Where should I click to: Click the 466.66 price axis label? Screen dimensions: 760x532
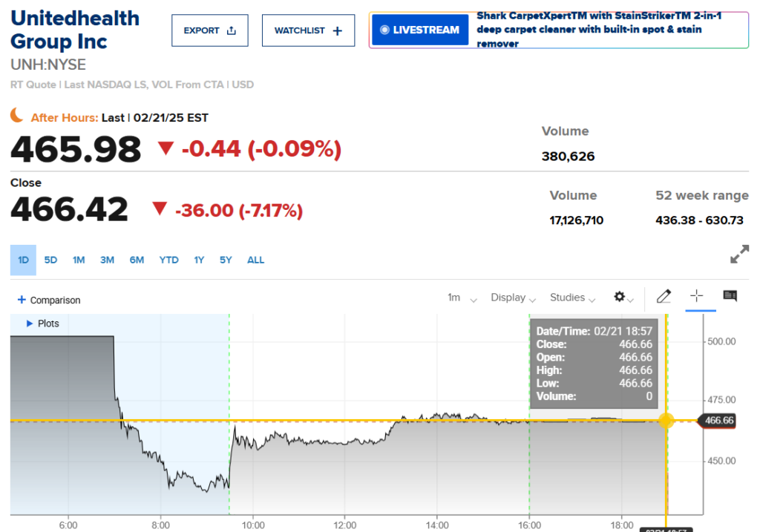(x=718, y=421)
